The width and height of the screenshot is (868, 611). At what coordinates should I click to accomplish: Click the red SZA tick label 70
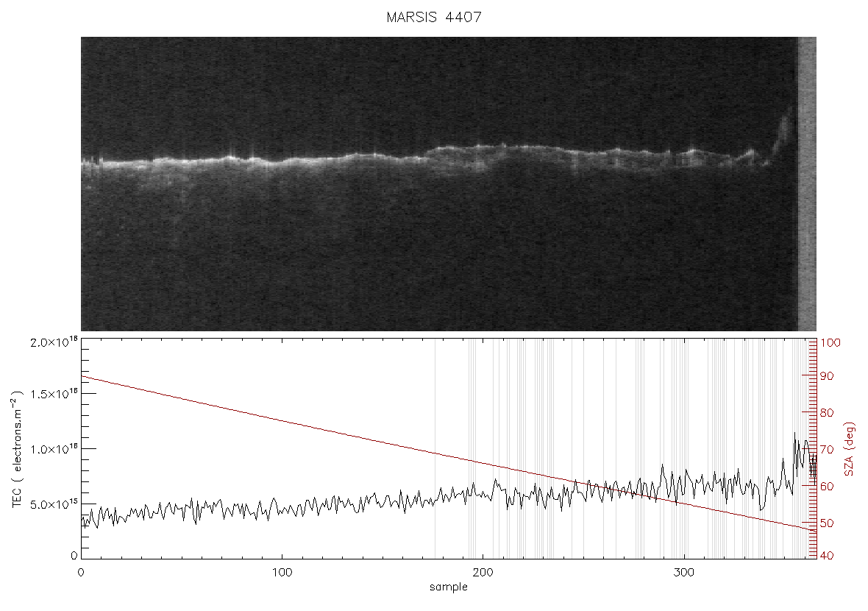pos(827,449)
